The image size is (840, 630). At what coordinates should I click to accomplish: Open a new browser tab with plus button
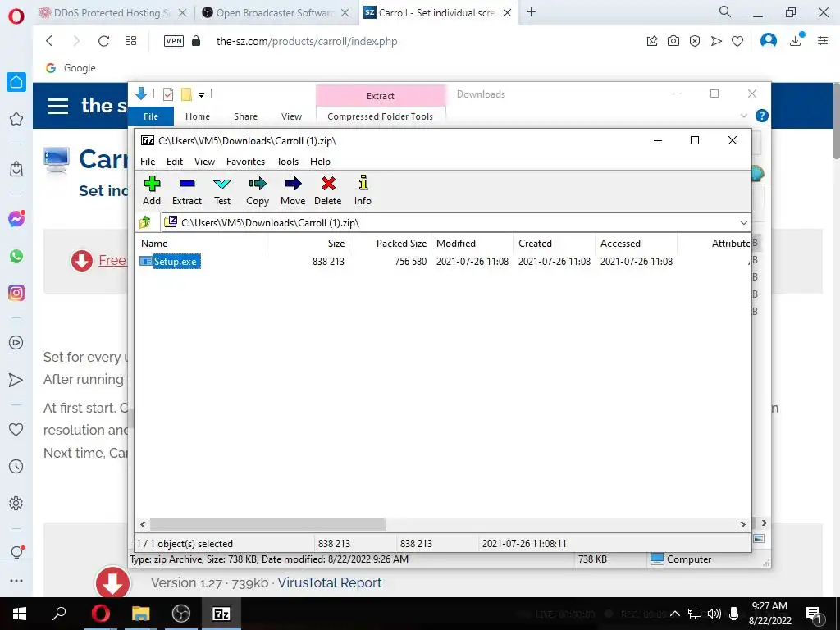pyautogui.click(x=531, y=12)
